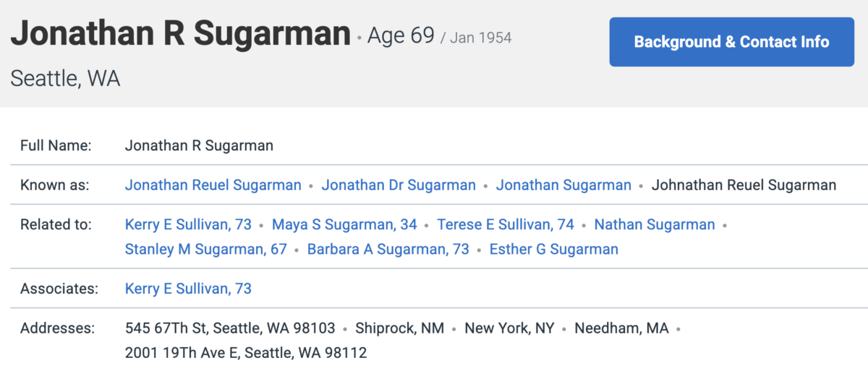Open the Nathan Sugarman relative link
This screenshot has height=371, width=868.
(655, 224)
